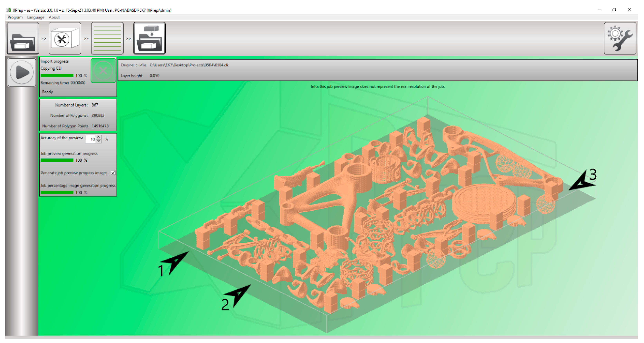Click the job repair tools cube icon
Screen dimensions: 644x343
65,38
